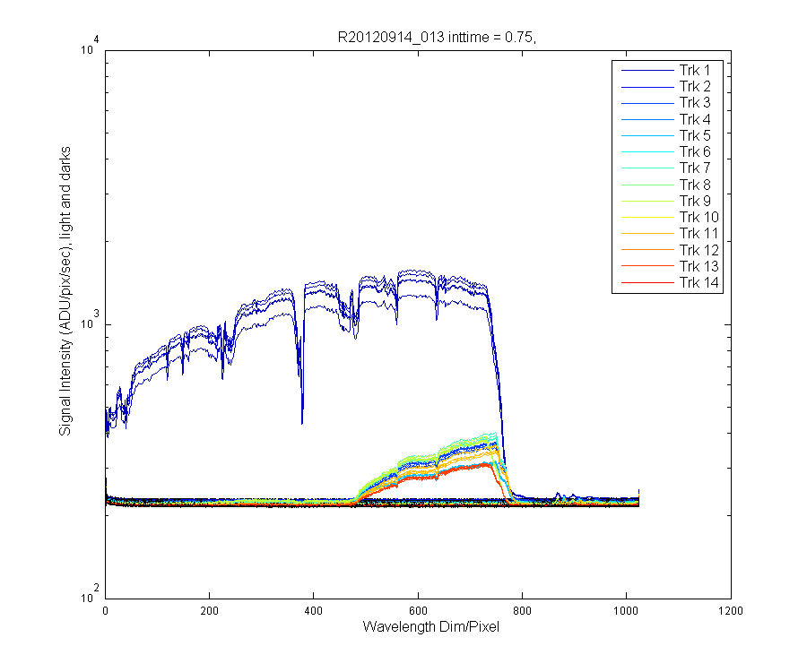The image size is (807, 672).
Task: Select the Trk 8 legend entry
Action: pyautogui.click(x=666, y=185)
